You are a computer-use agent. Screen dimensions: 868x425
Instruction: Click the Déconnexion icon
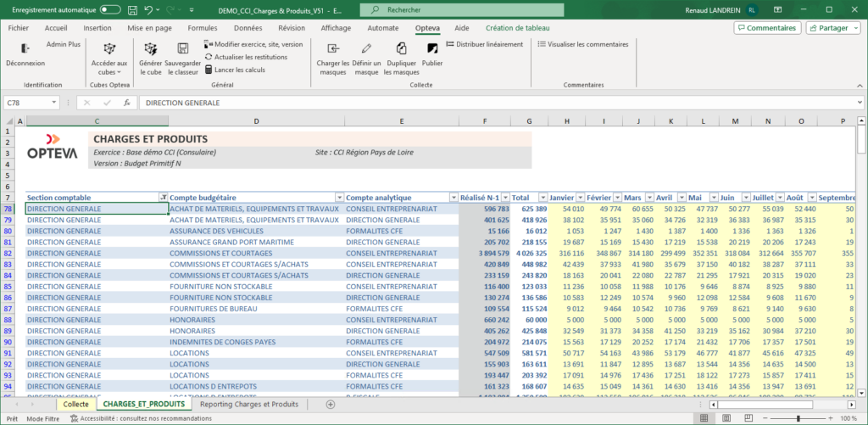coord(25,48)
